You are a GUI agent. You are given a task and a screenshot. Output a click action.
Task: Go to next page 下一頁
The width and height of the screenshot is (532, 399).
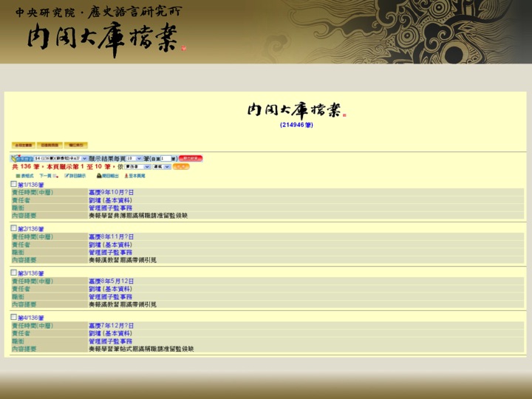[x=49, y=176]
